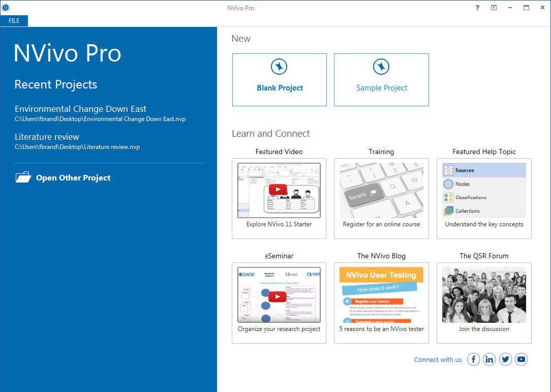Click 'The NVivo Blog' heading
551x392 pixels.
[x=381, y=256]
